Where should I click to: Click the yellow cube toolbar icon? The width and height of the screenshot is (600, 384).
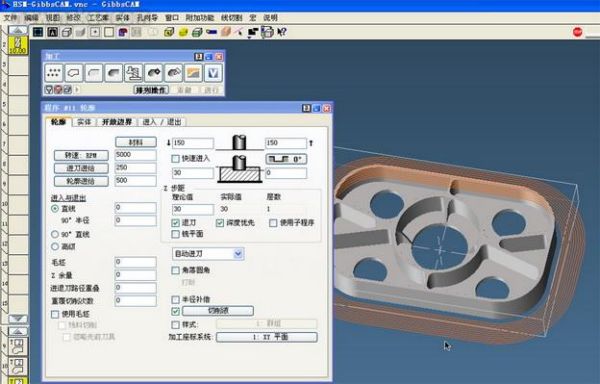[x=169, y=32]
